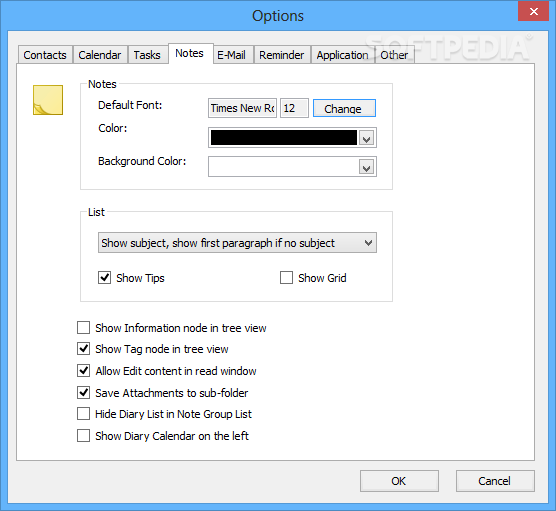
Task: Close the Options dialog window
Action: (x=534, y=11)
